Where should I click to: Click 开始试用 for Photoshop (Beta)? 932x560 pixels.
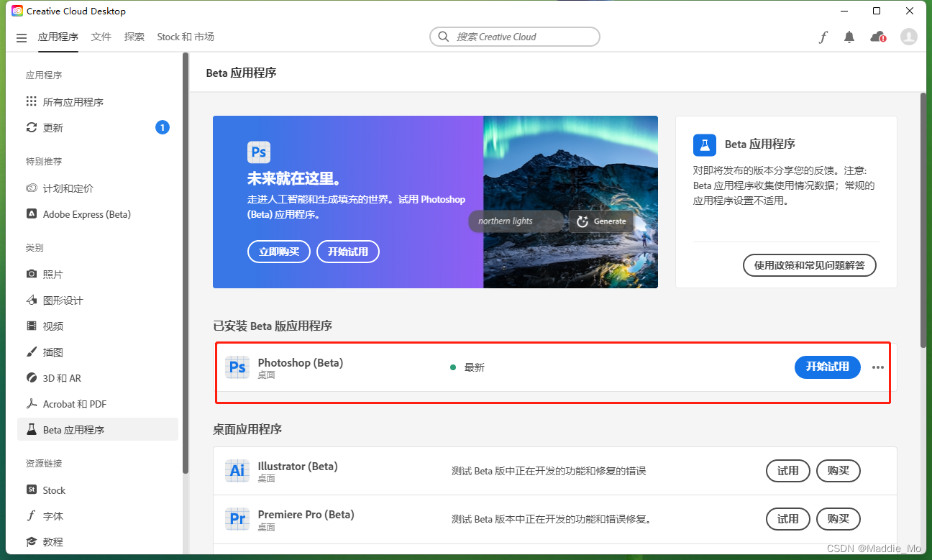click(828, 367)
